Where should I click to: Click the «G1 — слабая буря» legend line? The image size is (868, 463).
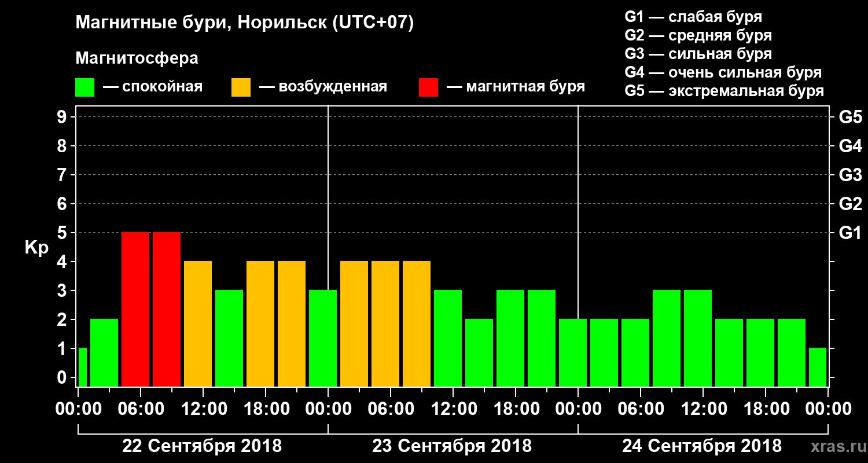(693, 17)
